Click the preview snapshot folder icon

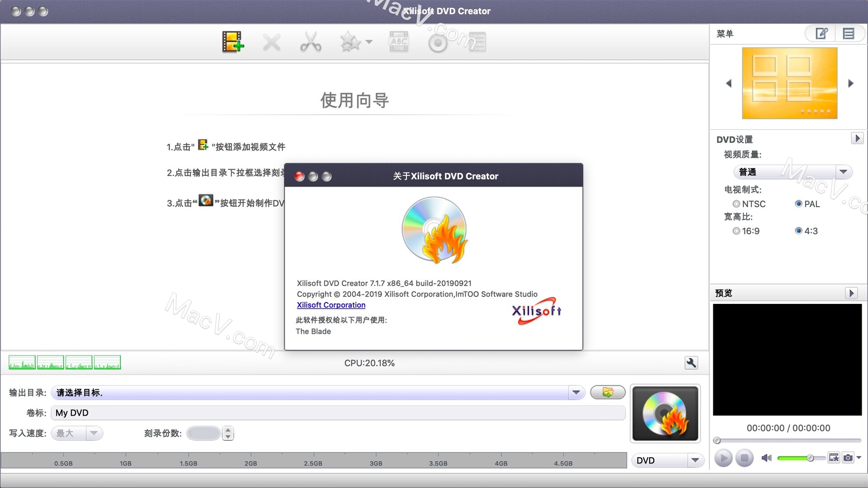[x=834, y=458]
